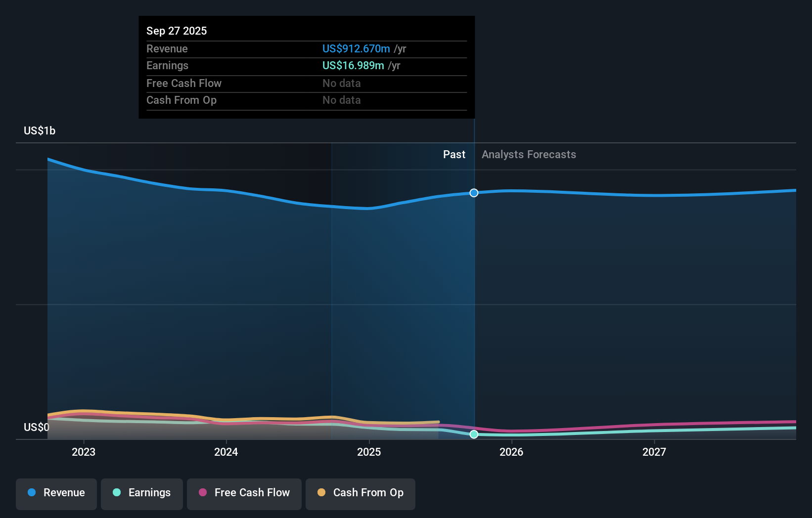Click the US$1b axis label
Viewport: 812px width, 518px height.
click(x=39, y=130)
